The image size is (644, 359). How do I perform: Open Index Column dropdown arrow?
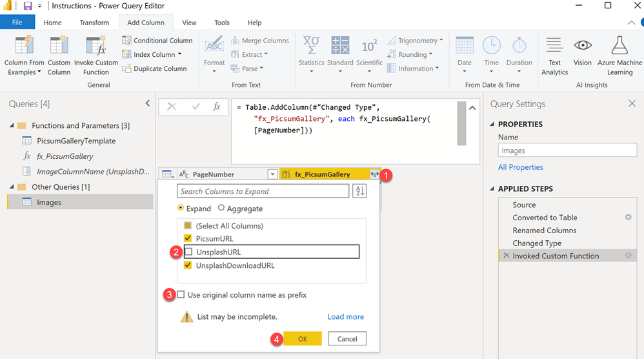click(179, 54)
